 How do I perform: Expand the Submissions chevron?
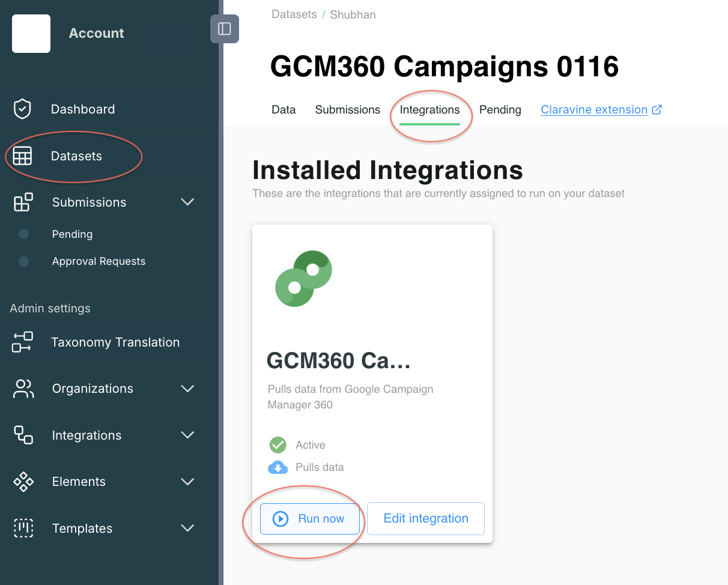pyautogui.click(x=187, y=202)
